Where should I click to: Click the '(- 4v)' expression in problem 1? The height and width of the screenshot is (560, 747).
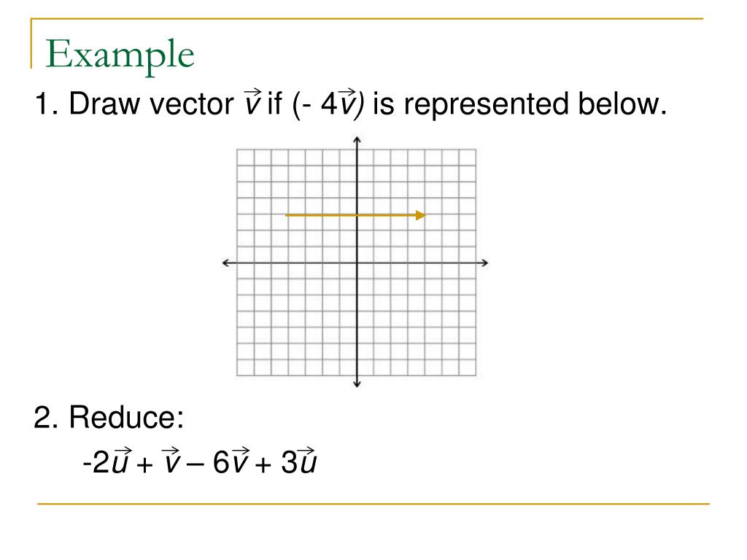[328, 104]
